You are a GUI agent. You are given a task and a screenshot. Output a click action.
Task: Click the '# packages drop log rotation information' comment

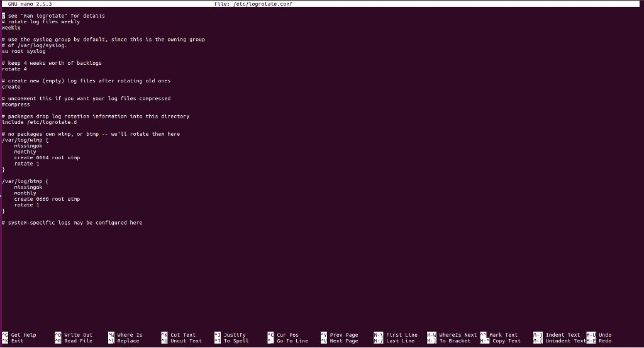pyautogui.click(x=96, y=116)
